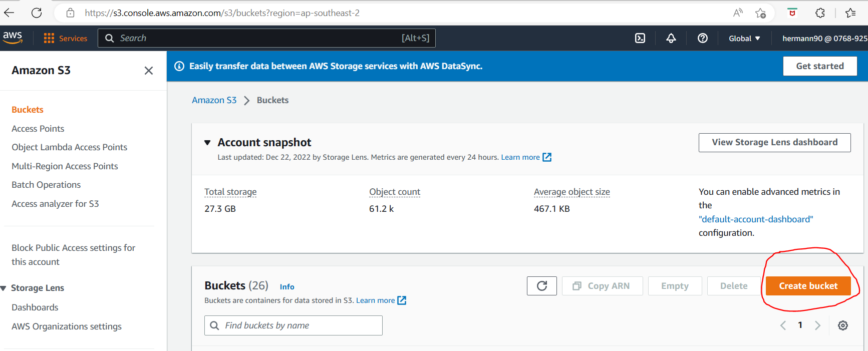Collapse the Account snapshot section

[207, 143]
